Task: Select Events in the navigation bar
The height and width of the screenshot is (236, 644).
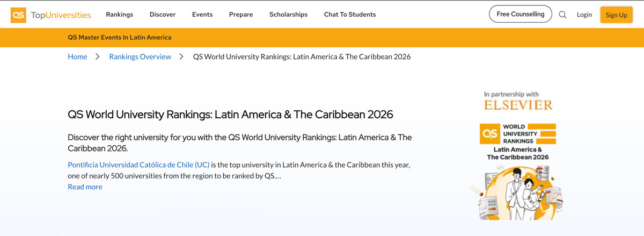Action: (202, 15)
